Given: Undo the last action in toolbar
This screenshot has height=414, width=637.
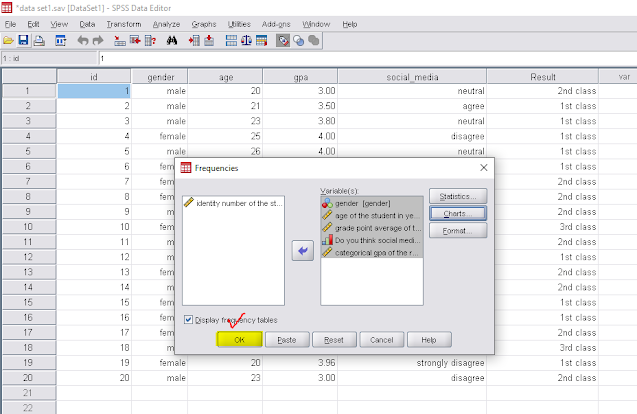Looking at the screenshot, I should [82, 41].
